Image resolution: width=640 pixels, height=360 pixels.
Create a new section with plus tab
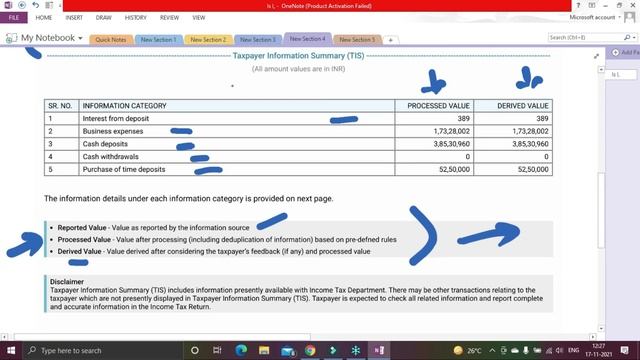[391, 40]
